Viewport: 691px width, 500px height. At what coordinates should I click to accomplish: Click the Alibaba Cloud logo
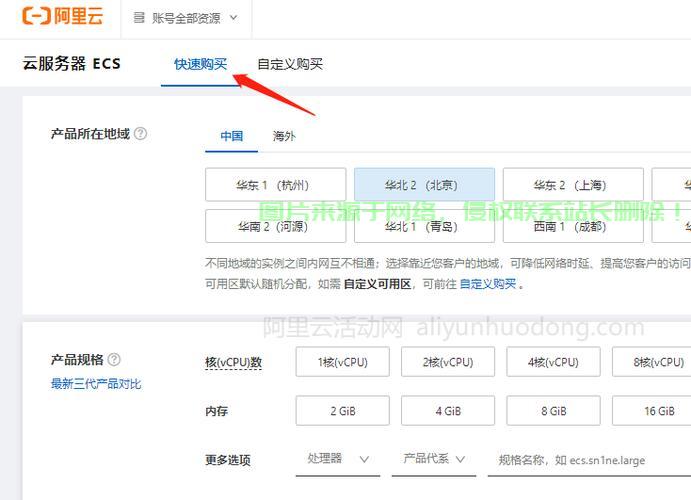click(x=63, y=16)
